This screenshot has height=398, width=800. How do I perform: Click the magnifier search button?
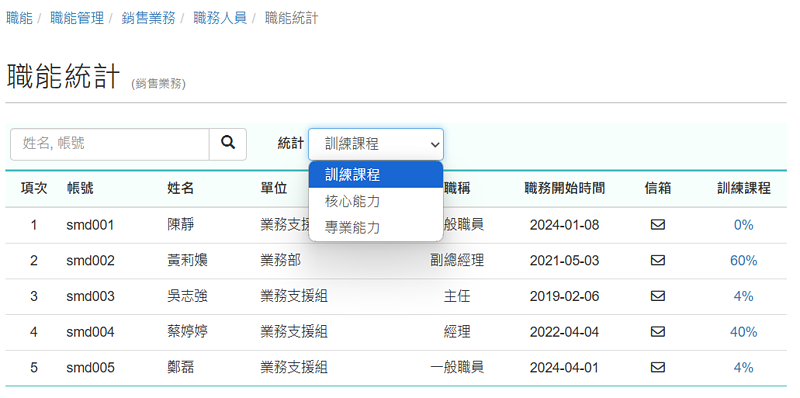point(228,144)
